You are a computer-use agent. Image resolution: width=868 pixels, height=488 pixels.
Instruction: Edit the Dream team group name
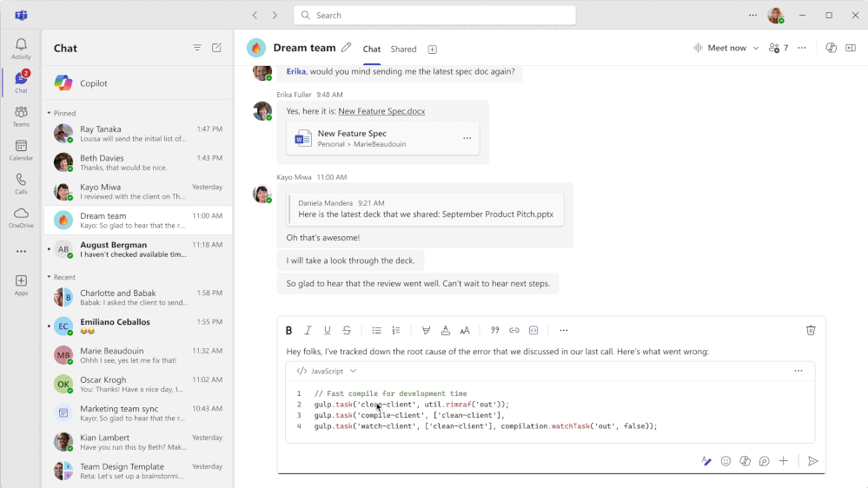coord(346,48)
